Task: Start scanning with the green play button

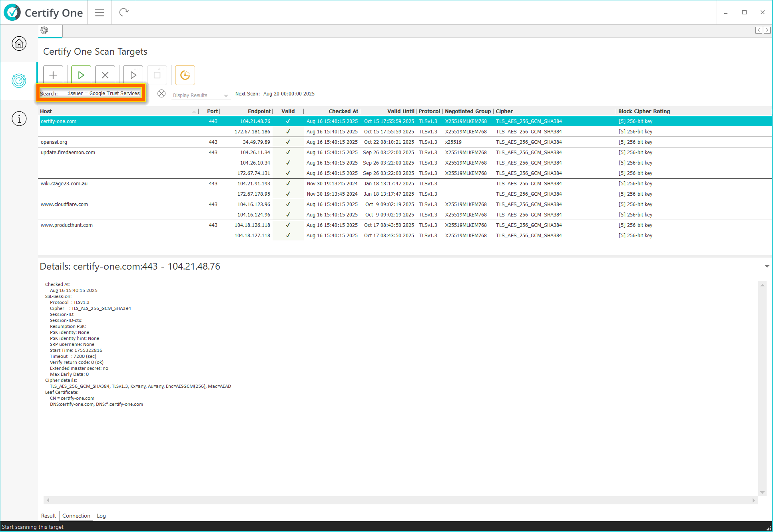Action: coord(81,75)
